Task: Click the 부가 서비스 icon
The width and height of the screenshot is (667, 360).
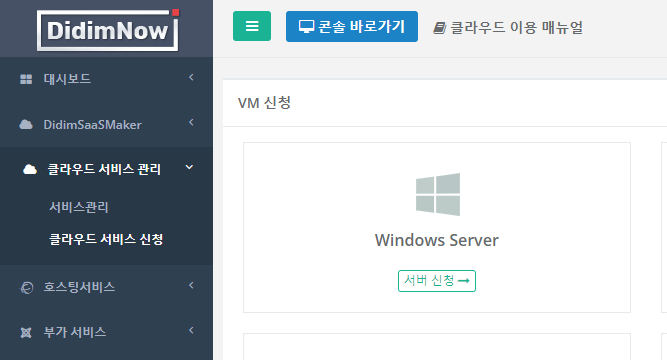Action: click(x=26, y=333)
